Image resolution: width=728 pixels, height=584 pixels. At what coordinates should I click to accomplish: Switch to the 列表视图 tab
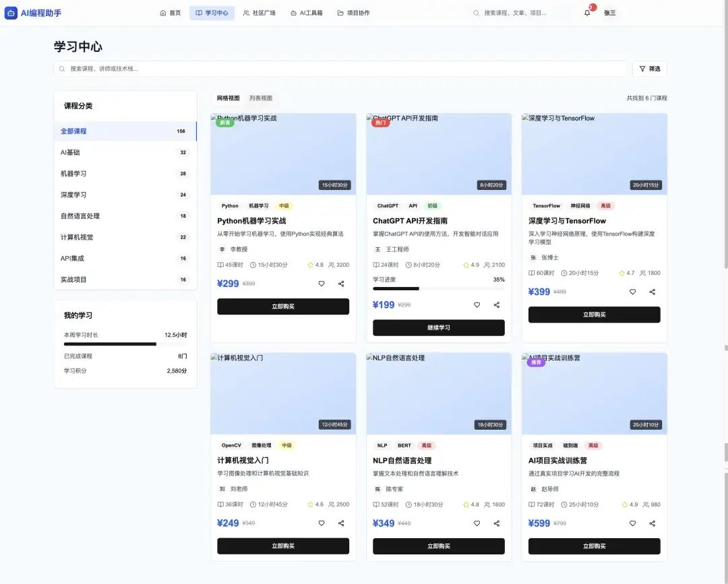pos(261,98)
